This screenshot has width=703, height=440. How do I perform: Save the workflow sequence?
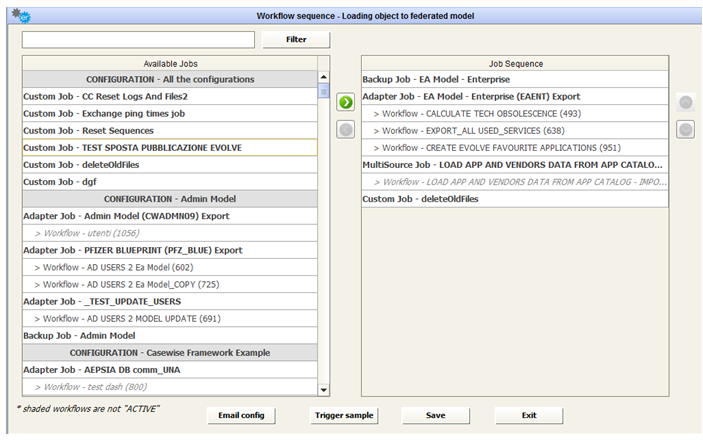tap(436, 415)
